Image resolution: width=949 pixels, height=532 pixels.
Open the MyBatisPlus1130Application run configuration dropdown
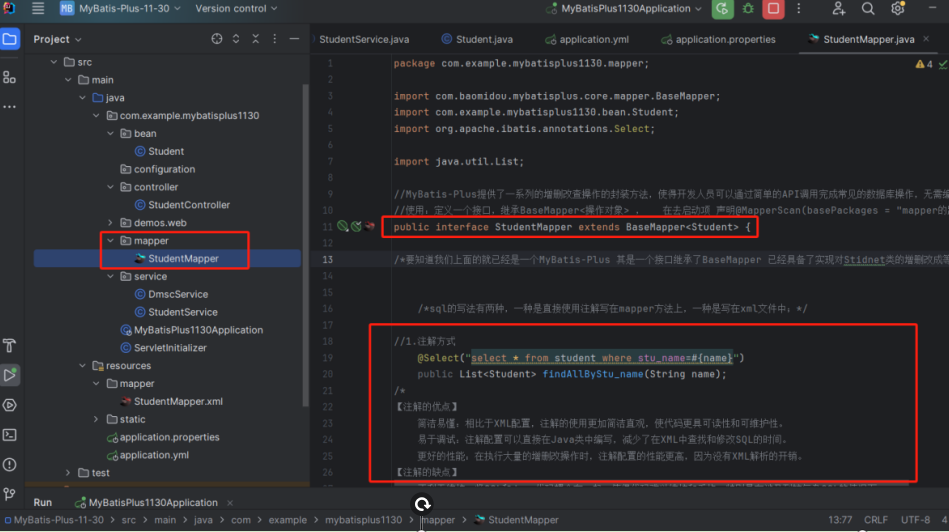coord(624,8)
